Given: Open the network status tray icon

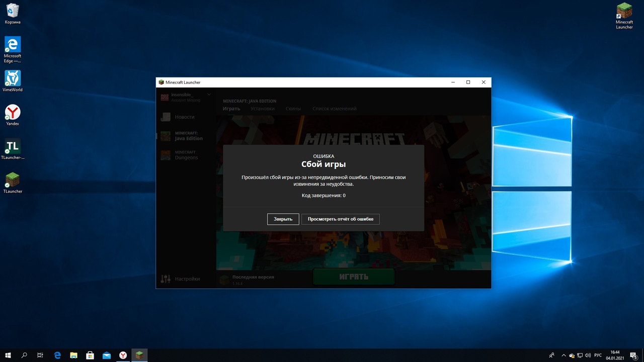Looking at the screenshot, I should click(x=580, y=355).
